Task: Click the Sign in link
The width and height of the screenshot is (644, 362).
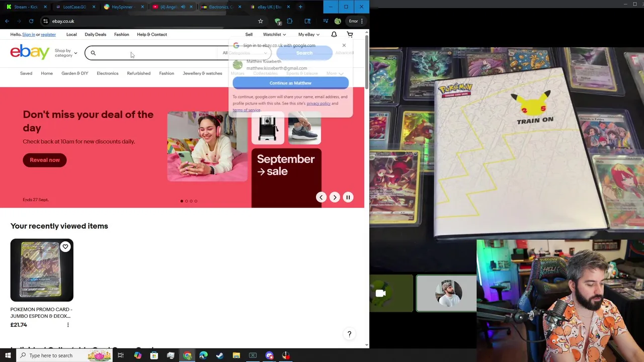Action: click(x=29, y=34)
